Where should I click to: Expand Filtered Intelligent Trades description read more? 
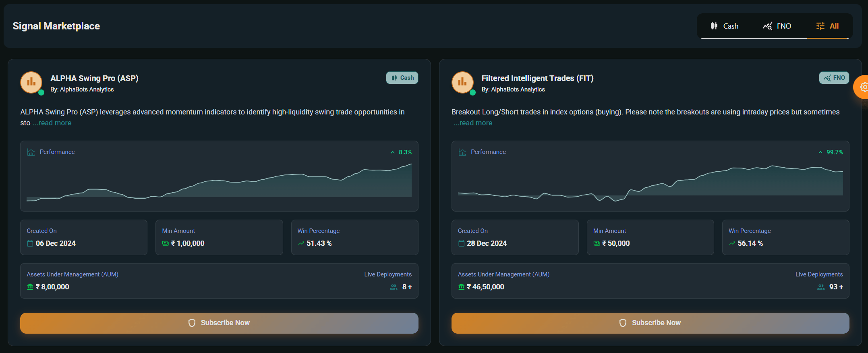click(x=473, y=123)
